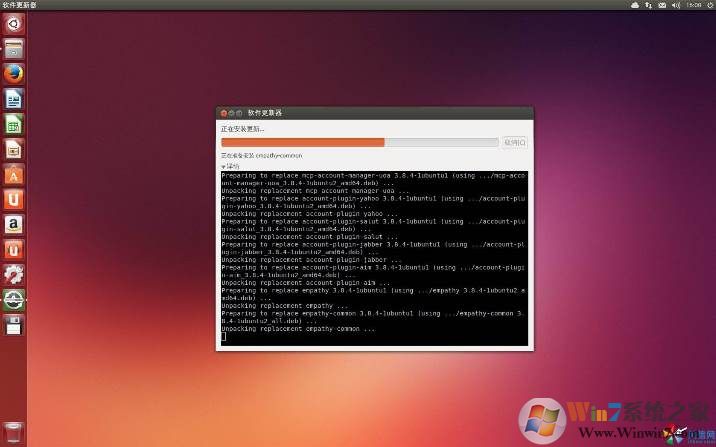Open Ubuntu Software Center shopping bag icon
This screenshot has width=716, height=447.
pos(14,174)
